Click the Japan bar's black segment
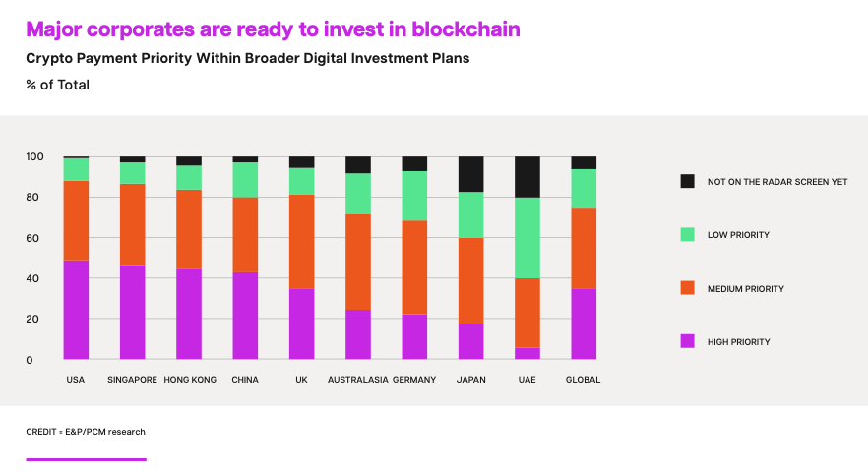 [x=470, y=174]
